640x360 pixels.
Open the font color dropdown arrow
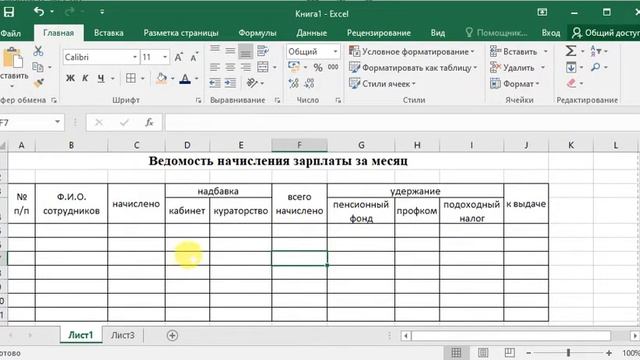(196, 78)
